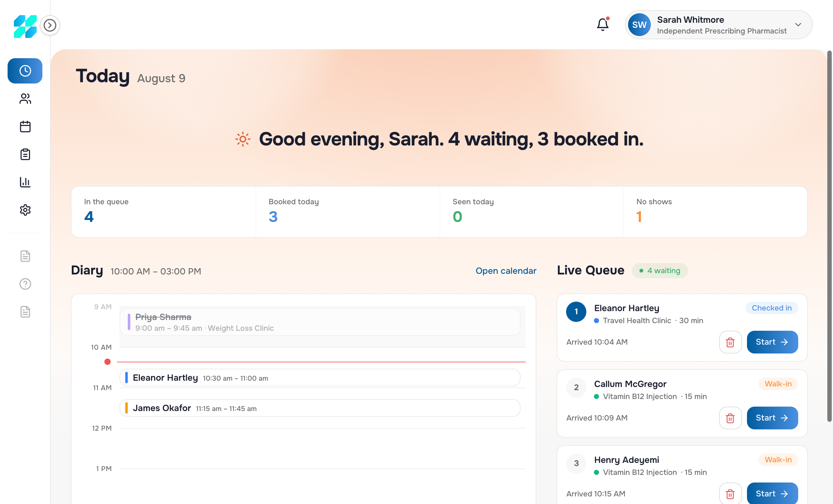Click the Open calendar link
833x504 pixels.
pyautogui.click(x=506, y=271)
